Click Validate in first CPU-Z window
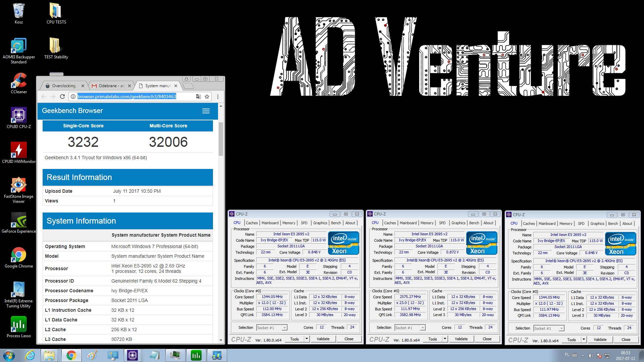644x362 pixels. click(323, 339)
